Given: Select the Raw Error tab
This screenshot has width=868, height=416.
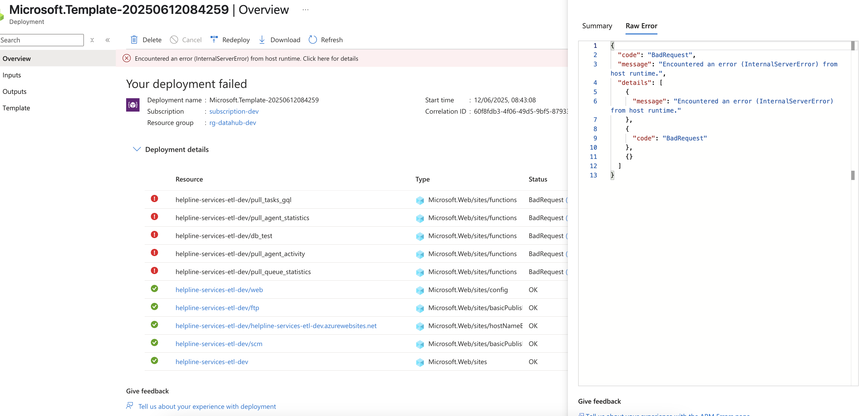Looking at the screenshot, I should [x=641, y=26].
